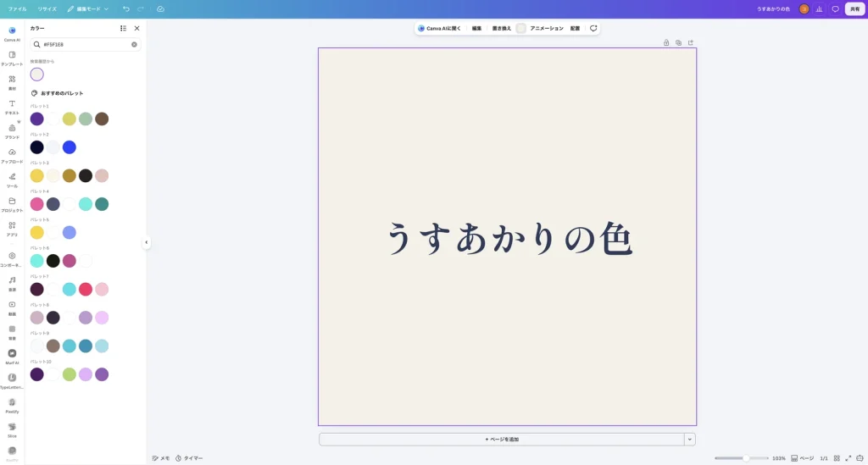
Task: Click the lock page icon above canvas
Action: 666,42
